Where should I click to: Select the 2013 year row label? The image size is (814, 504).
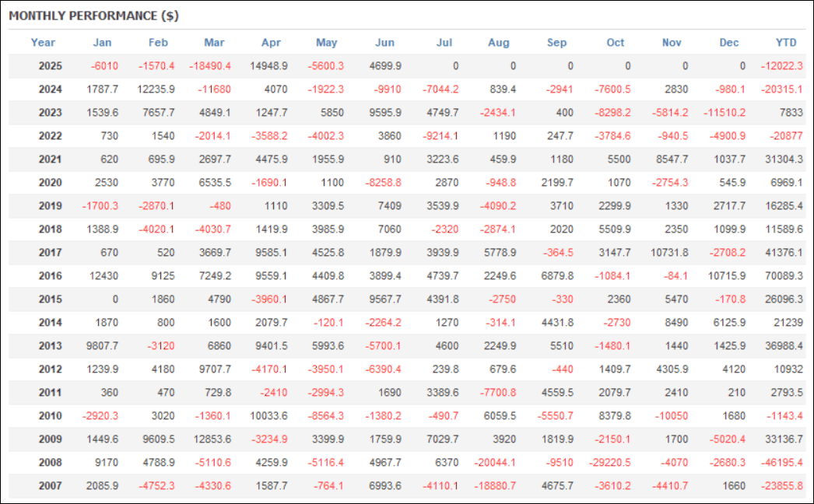(x=51, y=346)
